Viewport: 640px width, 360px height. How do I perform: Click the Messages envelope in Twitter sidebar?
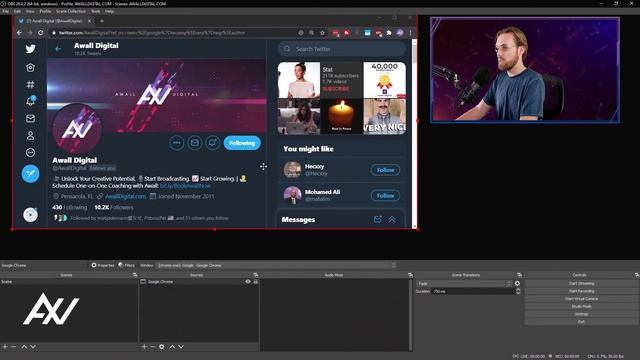[x=30, y=118]
